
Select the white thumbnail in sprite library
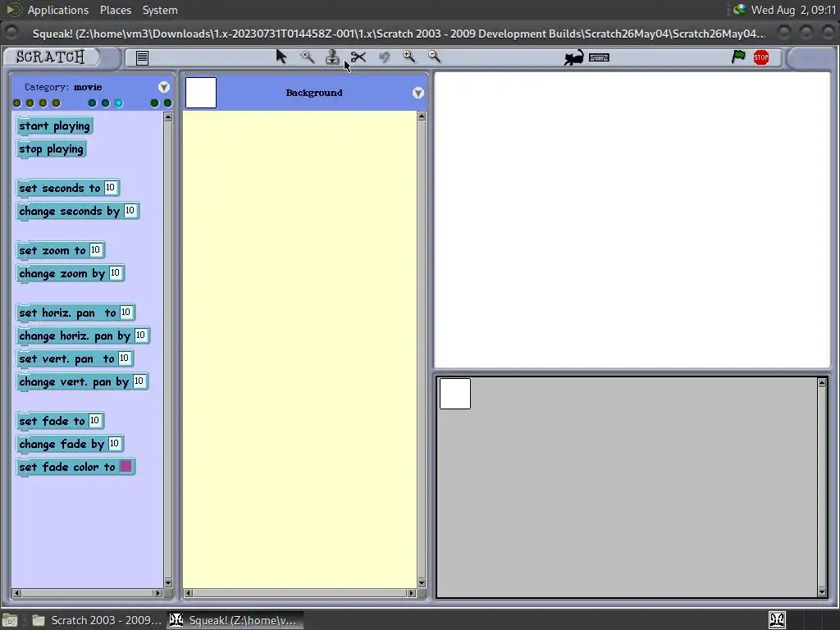(455, 394)
